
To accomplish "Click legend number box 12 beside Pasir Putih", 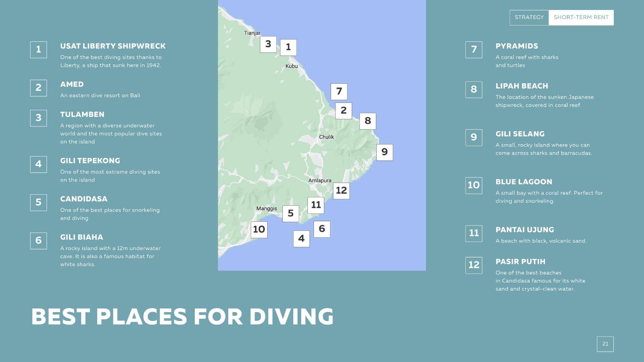I will tap(474, 265).
